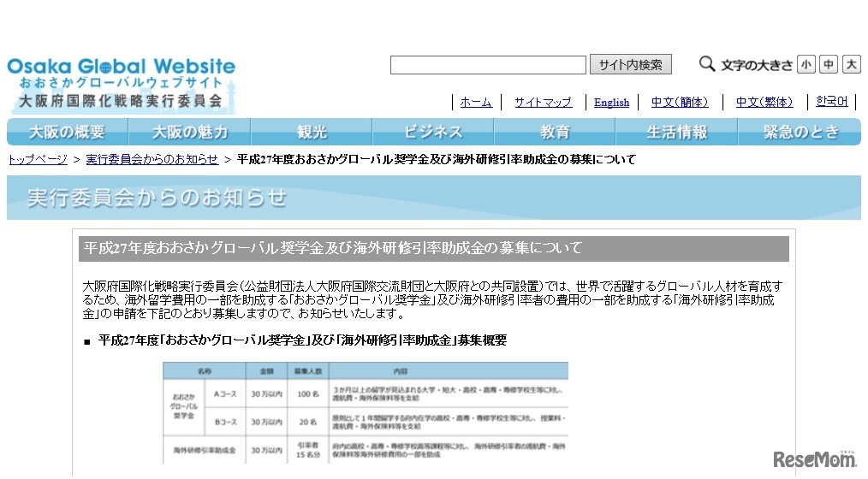Open the 緊急のとき nav tab

coord(800,133)
